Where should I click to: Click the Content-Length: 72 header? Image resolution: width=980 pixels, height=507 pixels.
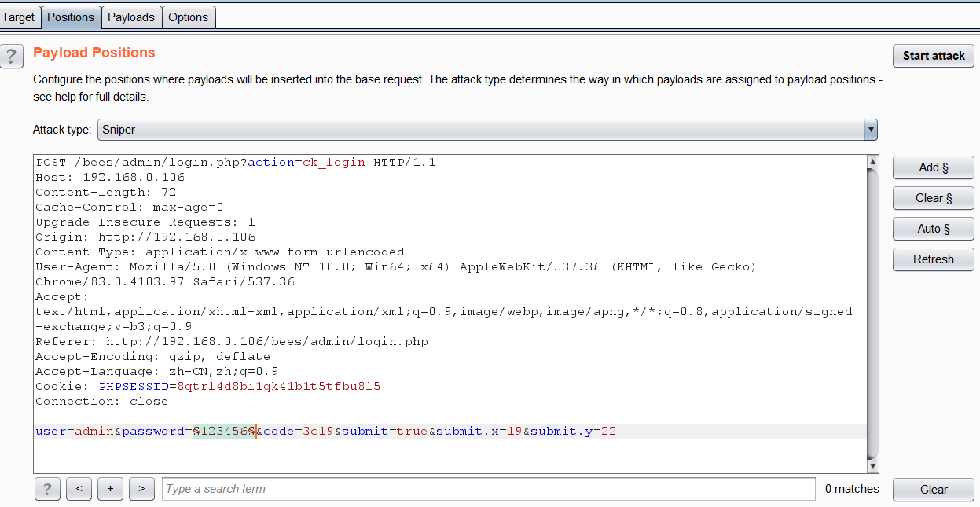tap(106, 193)
